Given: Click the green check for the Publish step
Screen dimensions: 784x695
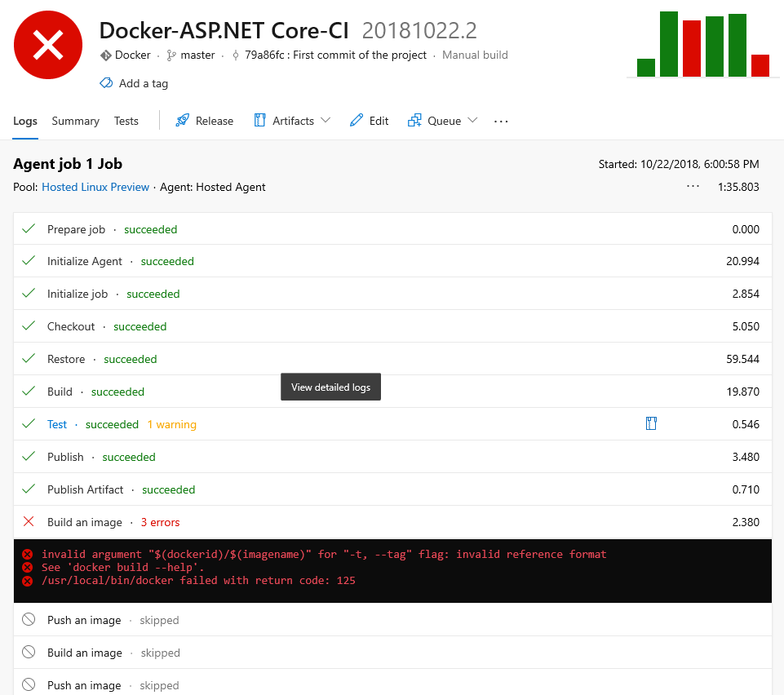Looking at the screenshot, I should 29,456.
